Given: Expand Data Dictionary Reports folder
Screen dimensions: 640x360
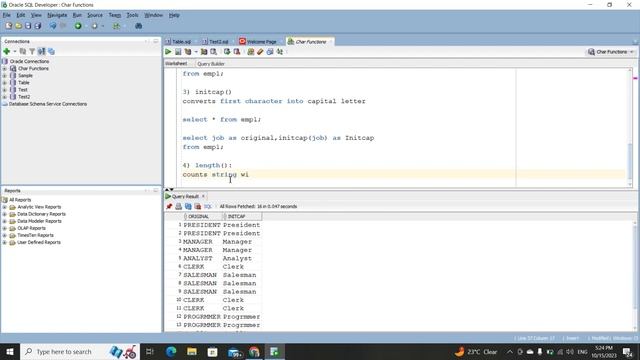Looking at the screenshot, I should (x=4, y=214).
